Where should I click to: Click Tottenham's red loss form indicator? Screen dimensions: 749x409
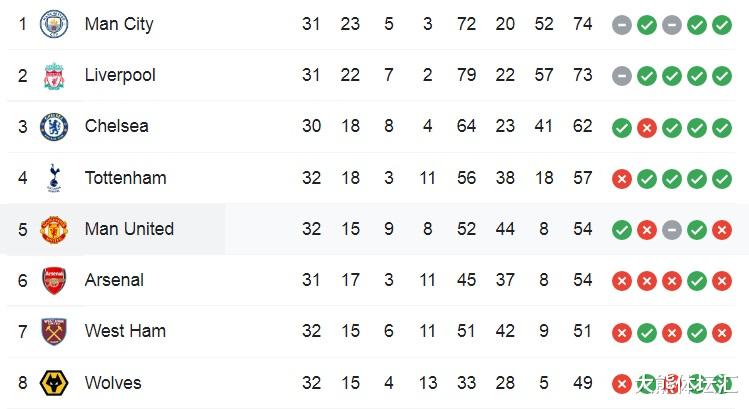[622, 179]
